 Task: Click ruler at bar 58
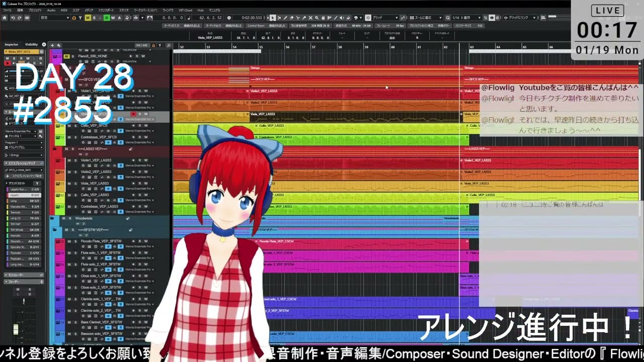point(340,47)
